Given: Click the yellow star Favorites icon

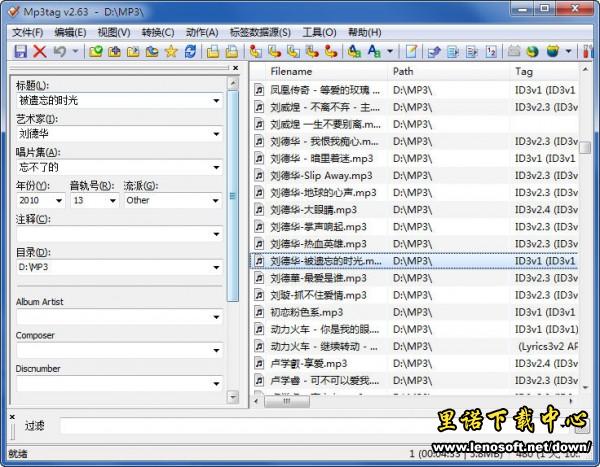Looking at the screenshot, I should coord(171,51).
